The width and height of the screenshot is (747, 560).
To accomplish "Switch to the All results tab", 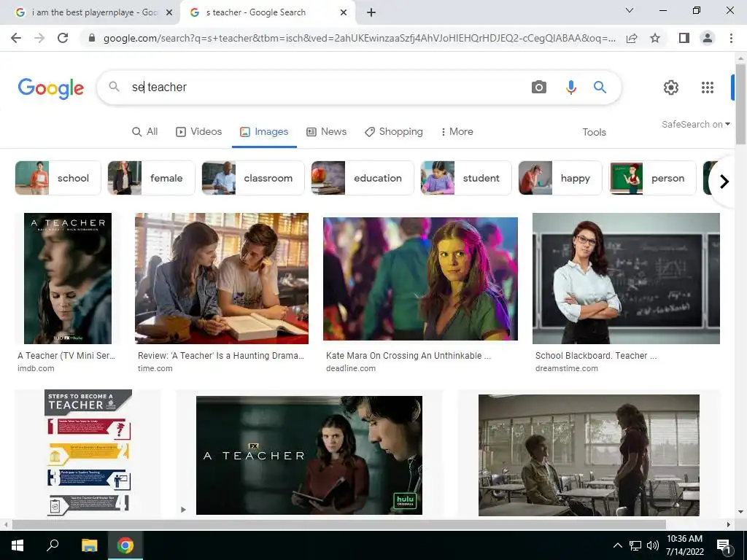I will point(145,132).
